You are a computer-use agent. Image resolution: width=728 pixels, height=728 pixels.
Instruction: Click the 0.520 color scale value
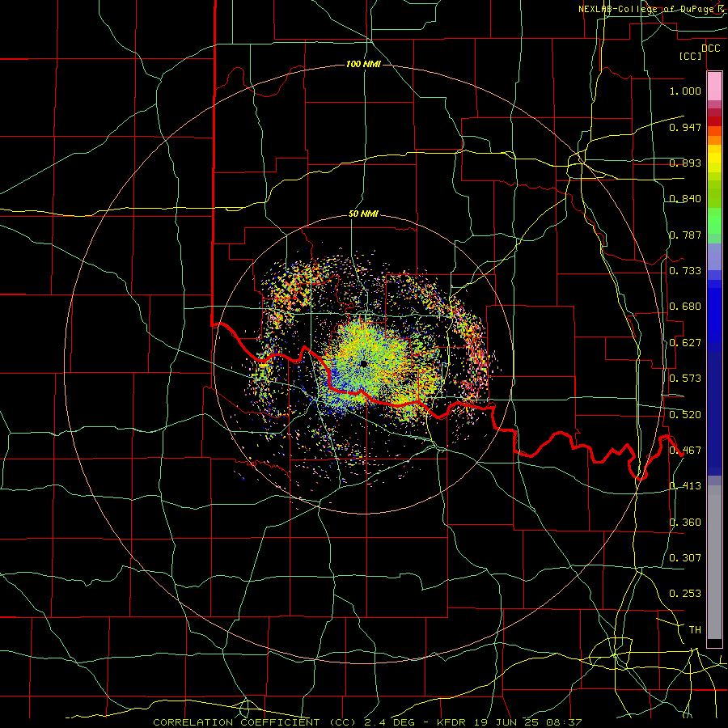[685, 415]
